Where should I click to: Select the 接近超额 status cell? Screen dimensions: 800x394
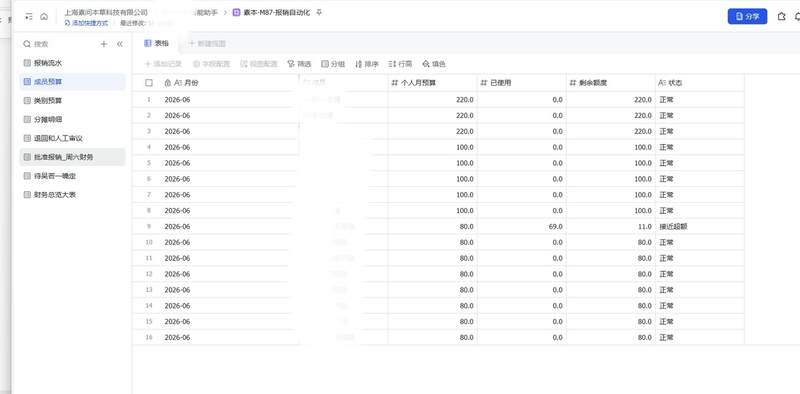tap(699, 226)
